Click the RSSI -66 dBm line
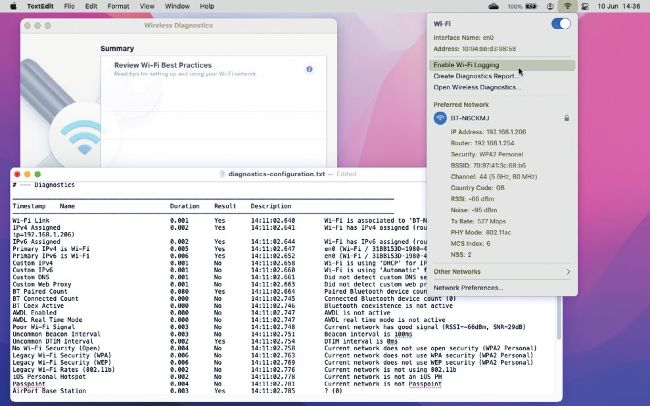The height and width of the screenshot is (406, 650). 472,199
